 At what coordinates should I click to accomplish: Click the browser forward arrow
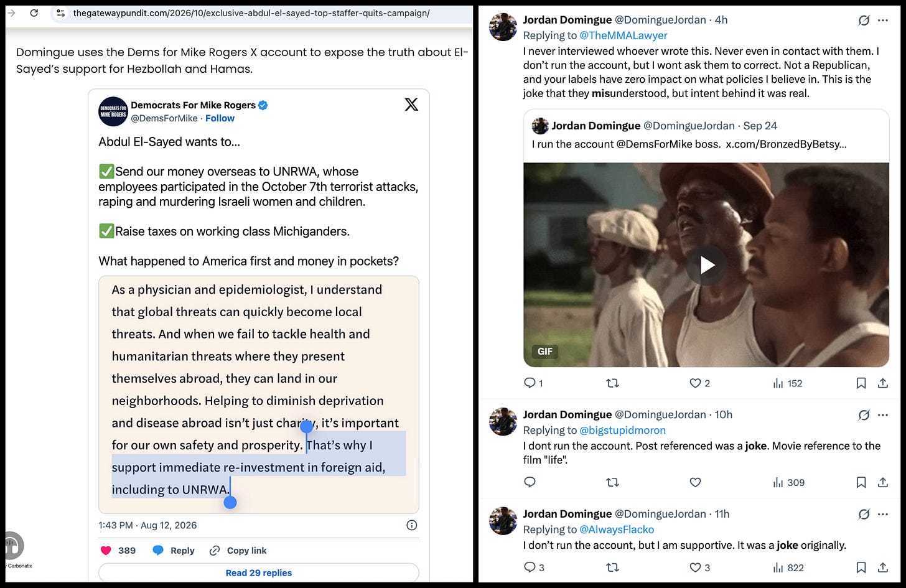tap(11, 13)
